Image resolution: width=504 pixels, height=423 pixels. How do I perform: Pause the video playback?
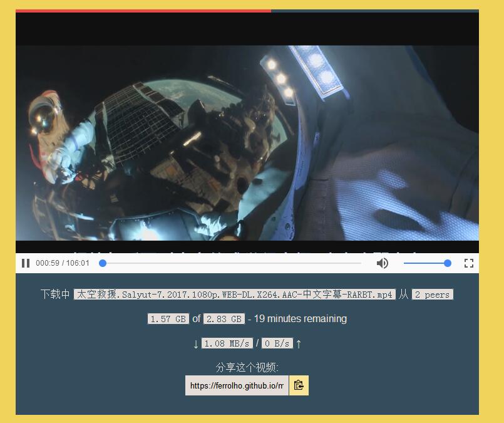[26, 263]
